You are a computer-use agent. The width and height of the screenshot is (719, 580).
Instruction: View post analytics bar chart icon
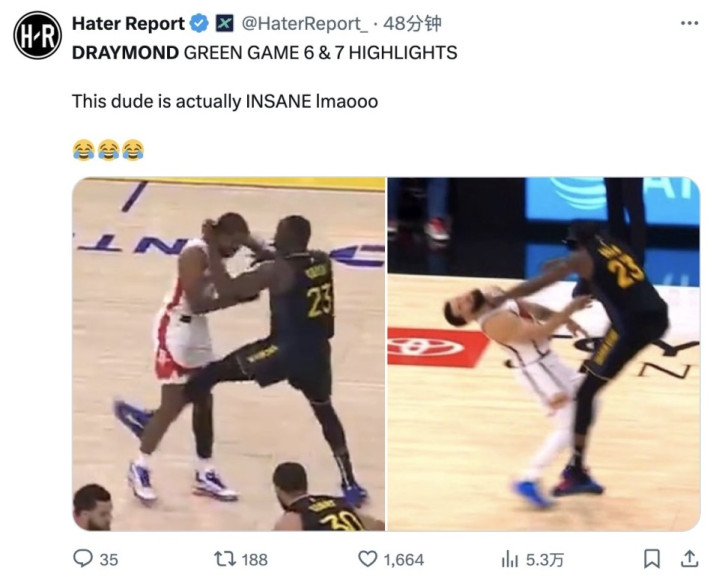pos(509,559)
